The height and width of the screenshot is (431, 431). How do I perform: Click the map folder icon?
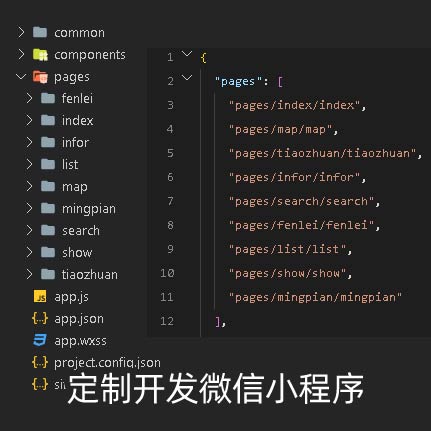[48, 186]
